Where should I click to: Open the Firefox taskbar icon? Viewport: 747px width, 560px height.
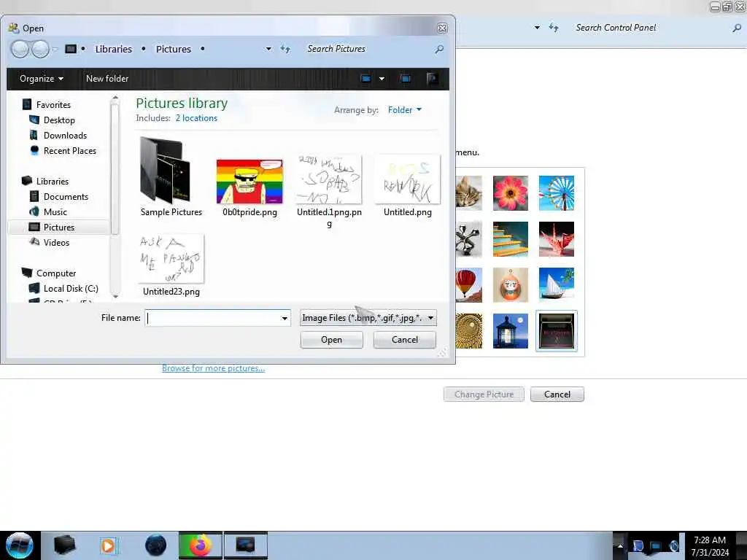coord(200,545)
